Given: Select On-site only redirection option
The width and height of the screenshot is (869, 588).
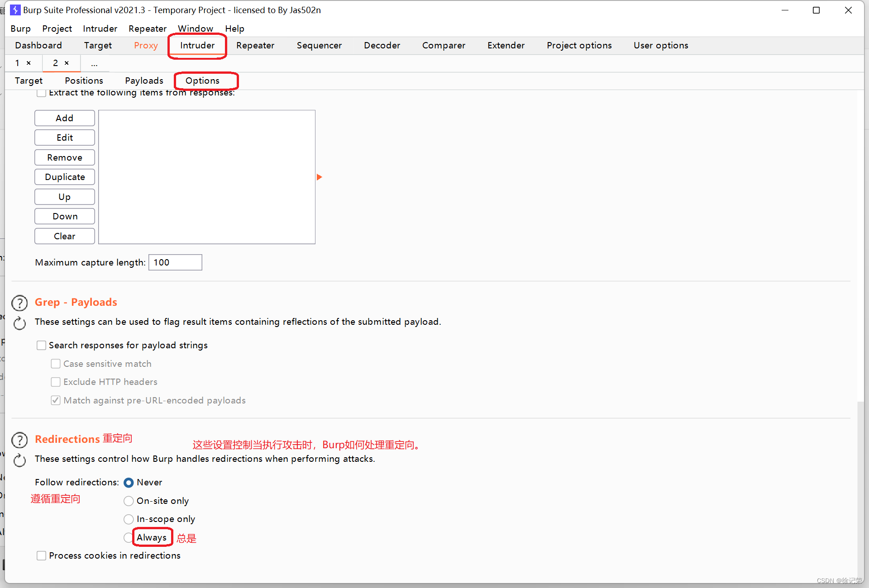Looking at the screenshot, I should 129,501.
